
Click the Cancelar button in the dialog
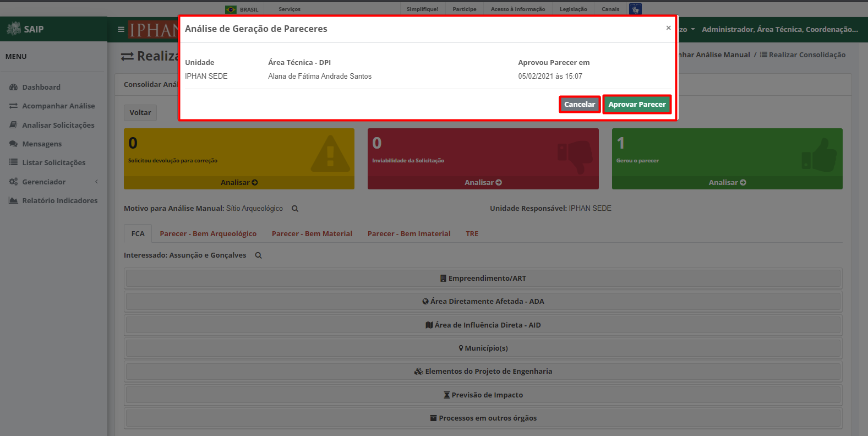coord(580,104)
